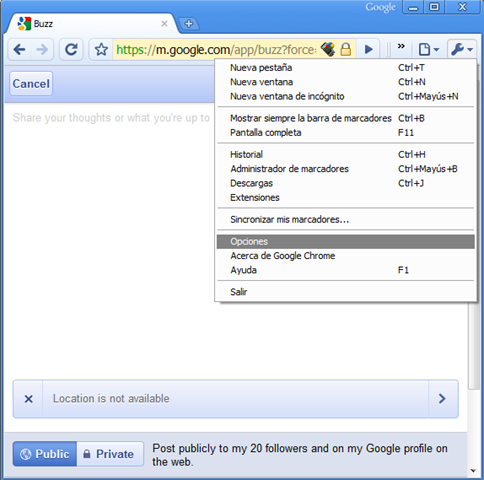
Task: Choose Salir to exit Chrome
Action: pos(346,292)
